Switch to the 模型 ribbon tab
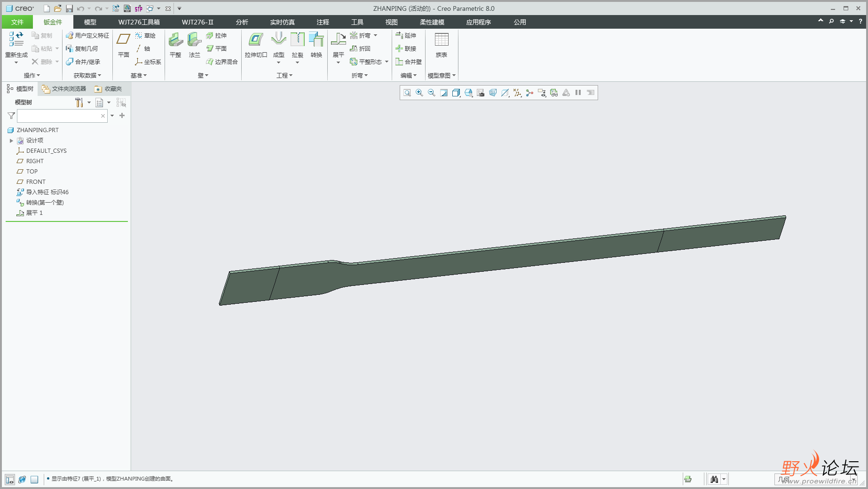 90,22
